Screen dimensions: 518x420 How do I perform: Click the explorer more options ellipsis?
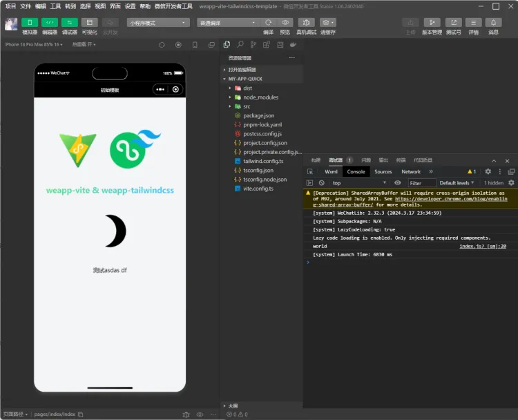(x=291, y=57)
